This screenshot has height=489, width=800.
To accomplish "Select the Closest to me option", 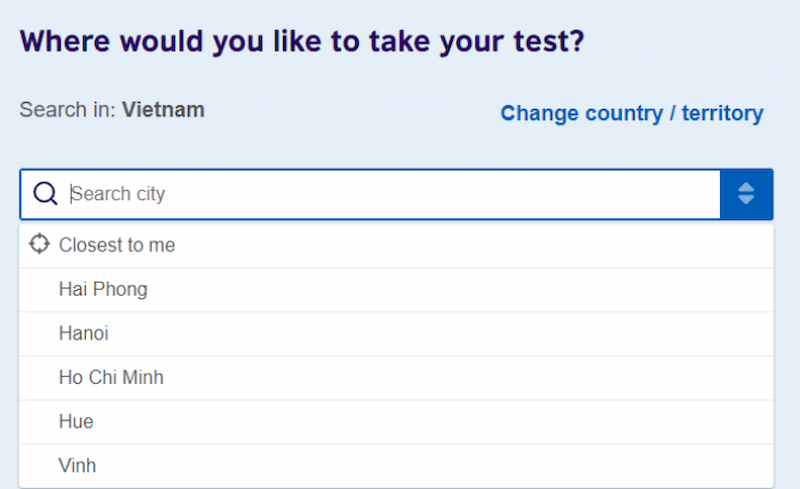I will click(396, 246).
